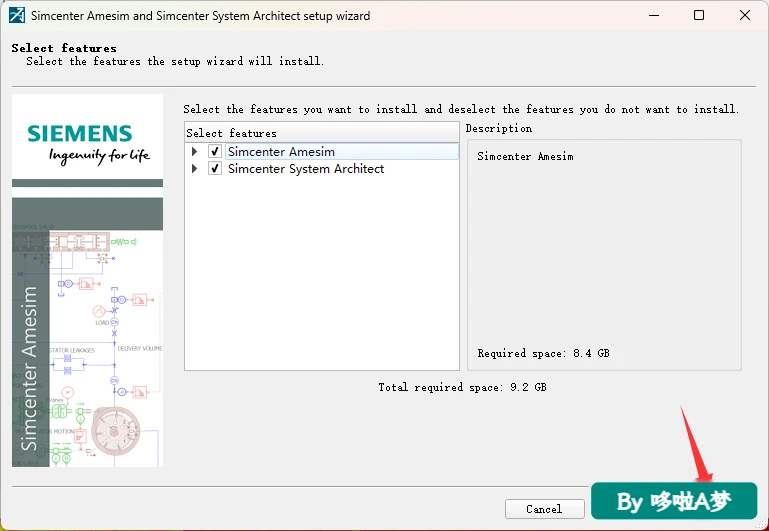This screenshot has height=531, width=769.
Task: Click the 'Total required space: 9.2 GB' text
Action: pos(462,387)
